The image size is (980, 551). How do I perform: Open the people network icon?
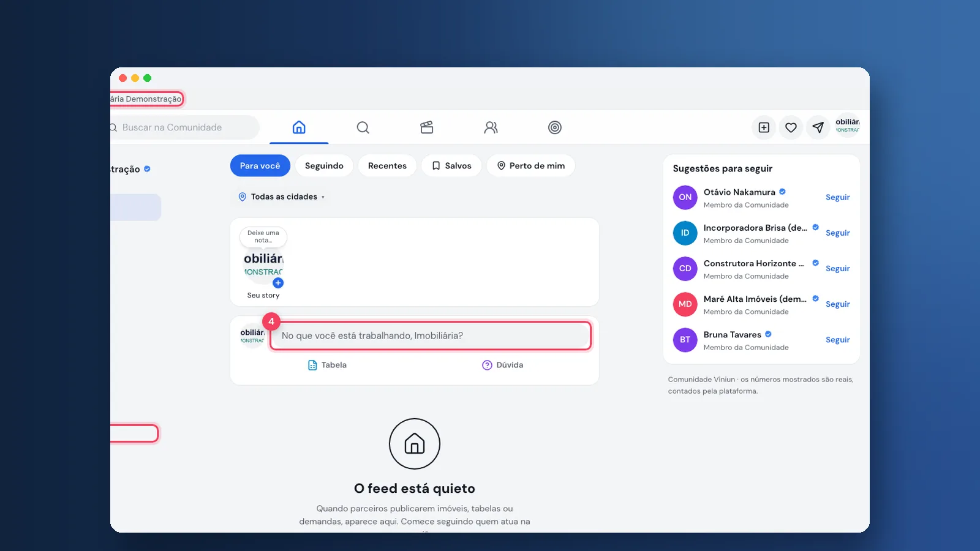tap(491, 127)
